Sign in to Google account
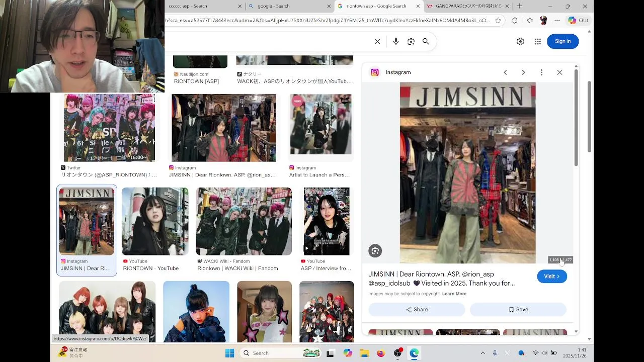 pos(562,41)
